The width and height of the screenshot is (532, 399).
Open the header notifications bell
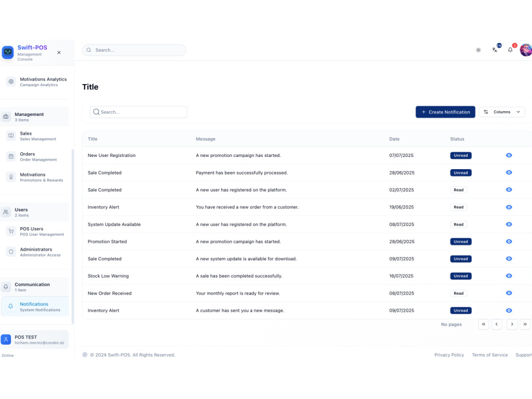tap(510, 50)
